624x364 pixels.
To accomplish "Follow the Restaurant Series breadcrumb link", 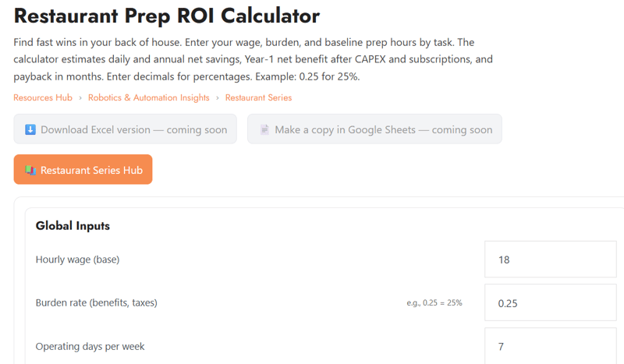I will pos(258,98).
